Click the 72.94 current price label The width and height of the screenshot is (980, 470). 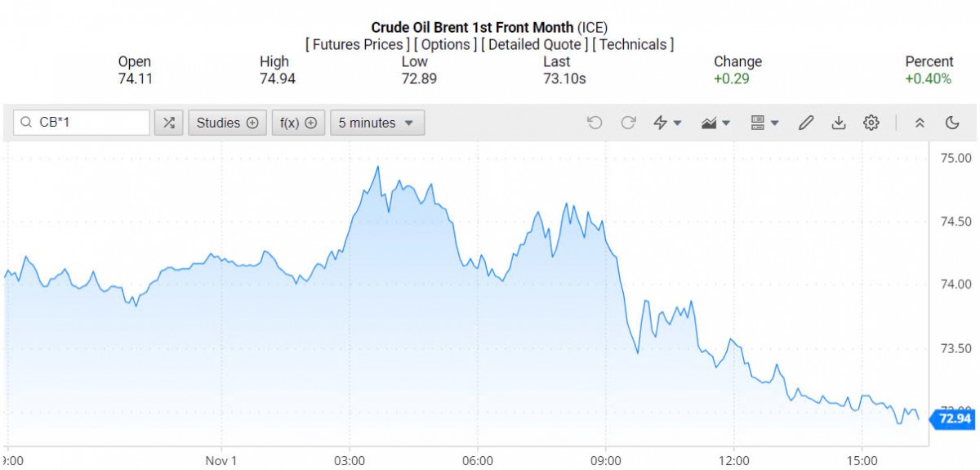pyautogui.click(x=954, y=419)
